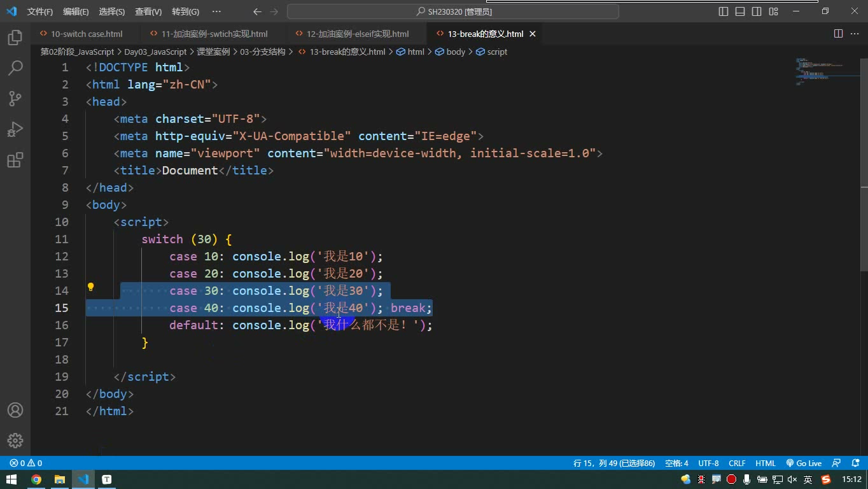Open the HTML language mode selector

pos(766,463)
